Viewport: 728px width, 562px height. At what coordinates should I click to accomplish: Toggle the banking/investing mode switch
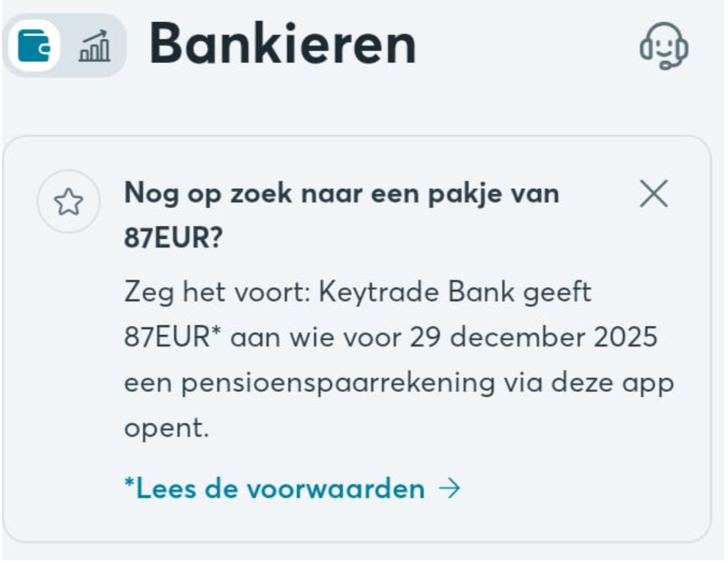click(x=65, y=45)
